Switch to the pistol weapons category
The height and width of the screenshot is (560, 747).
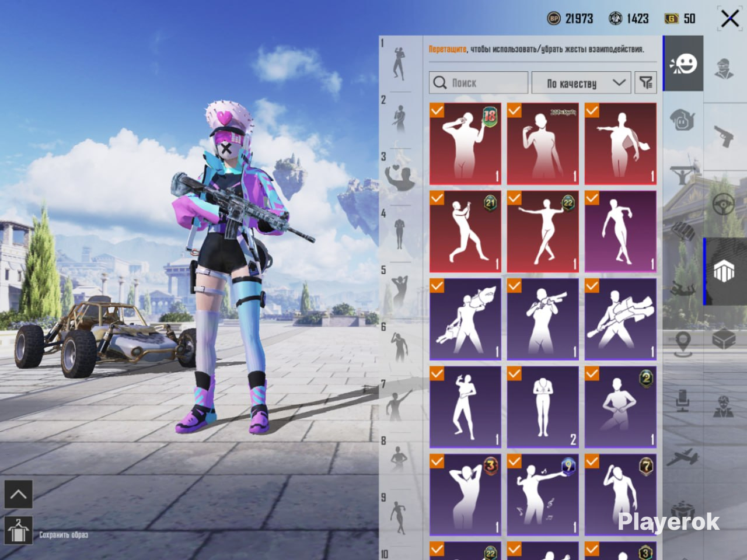pyautogui.click(x=725, y=137)
